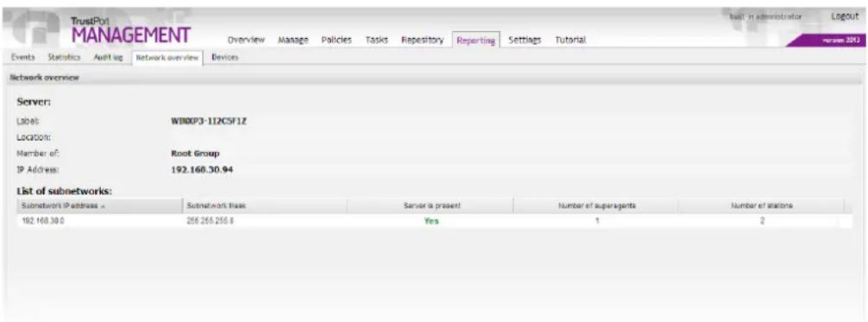This screenshot has width=868, height=322.
Task: Sort by Subnetwork Mask column header
Action: [265, 205]
